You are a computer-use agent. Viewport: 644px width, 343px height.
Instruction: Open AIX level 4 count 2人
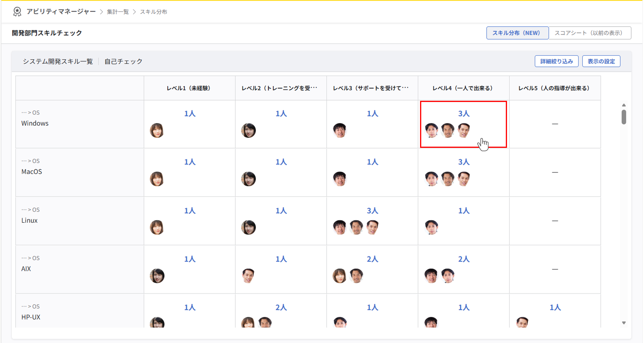tap(464, 259)
